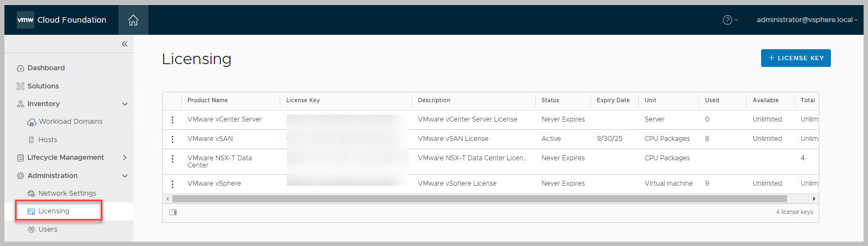Collapse the sidebar with double chevron

[x=125, y=44]
